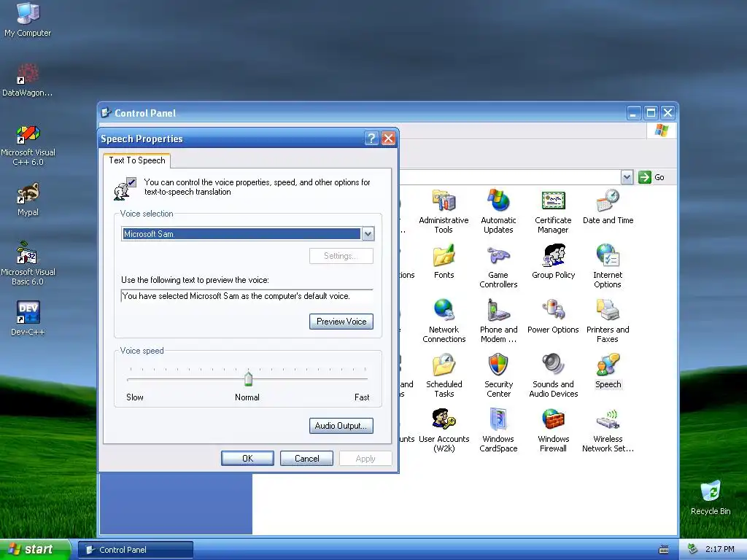
Task: Open Automatic Updates icon
Action: pos(498,211)
